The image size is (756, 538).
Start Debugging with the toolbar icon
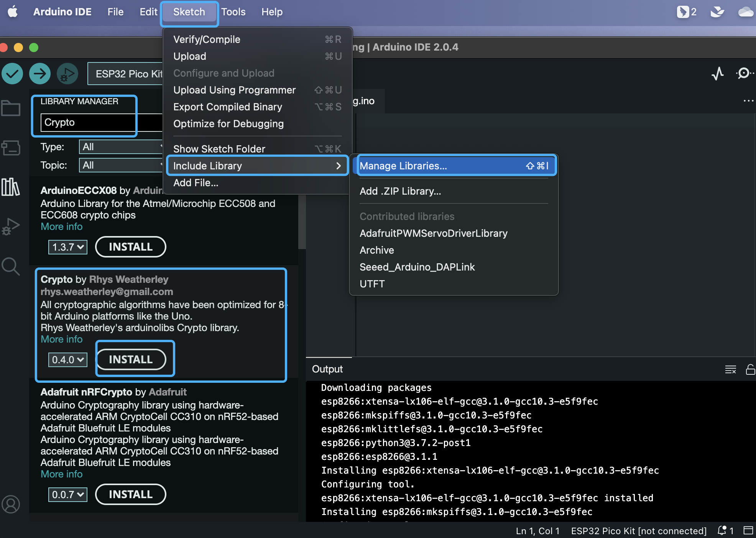[x=67, y=74]
